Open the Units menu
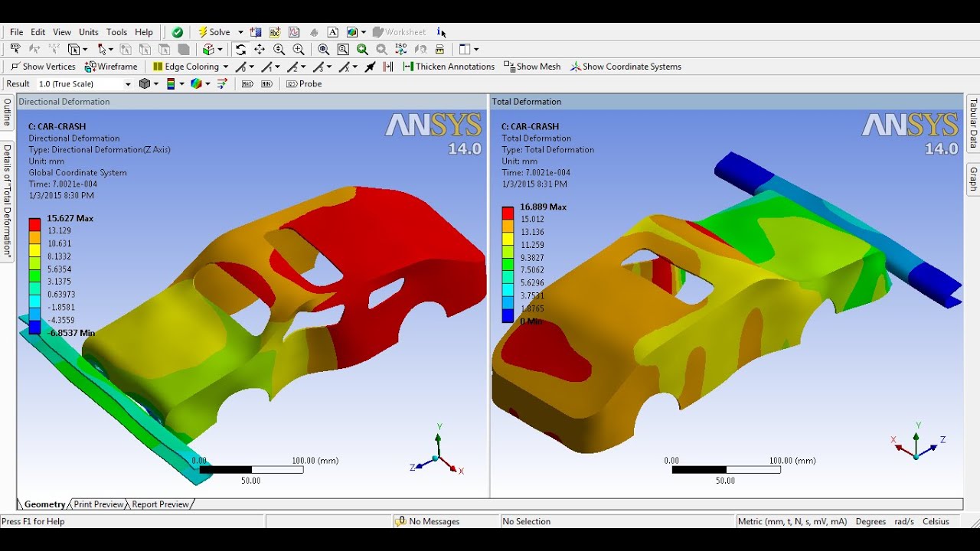This screenshot has width=980, height=551. click(x=89, y=32)
